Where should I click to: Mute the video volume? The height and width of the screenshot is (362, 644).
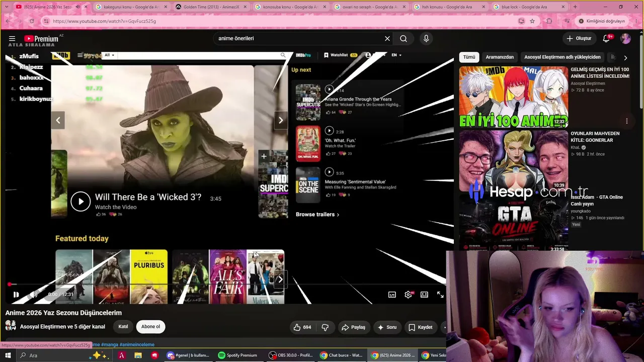pos(33,295)
